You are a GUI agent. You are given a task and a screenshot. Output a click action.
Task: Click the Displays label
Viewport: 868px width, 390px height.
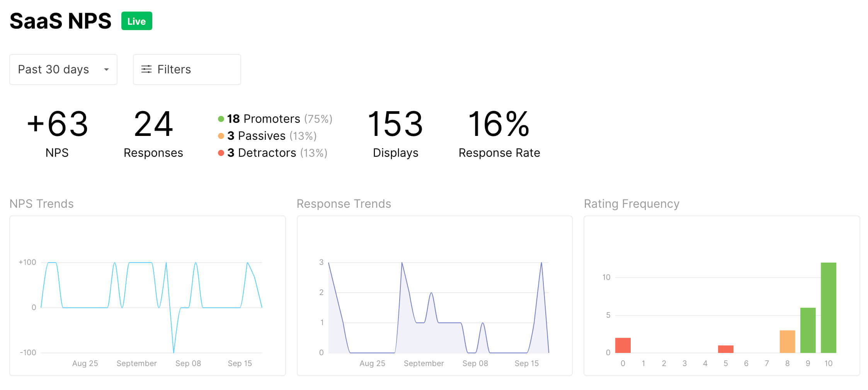(x=395, y=153)
